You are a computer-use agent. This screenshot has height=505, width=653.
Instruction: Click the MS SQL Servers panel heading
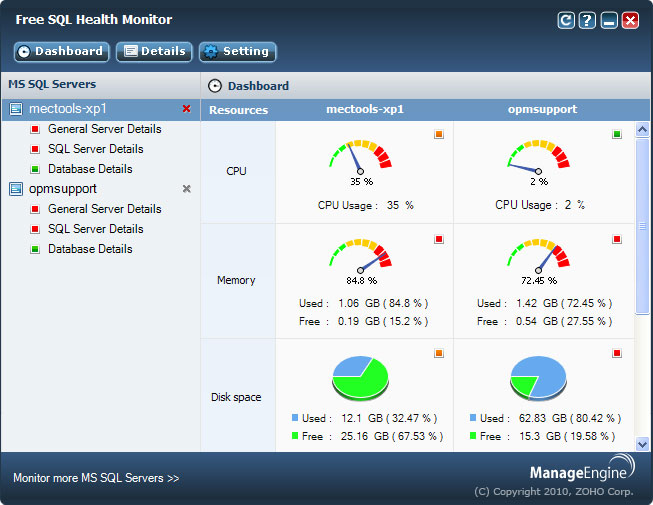[x=52, y=84]
